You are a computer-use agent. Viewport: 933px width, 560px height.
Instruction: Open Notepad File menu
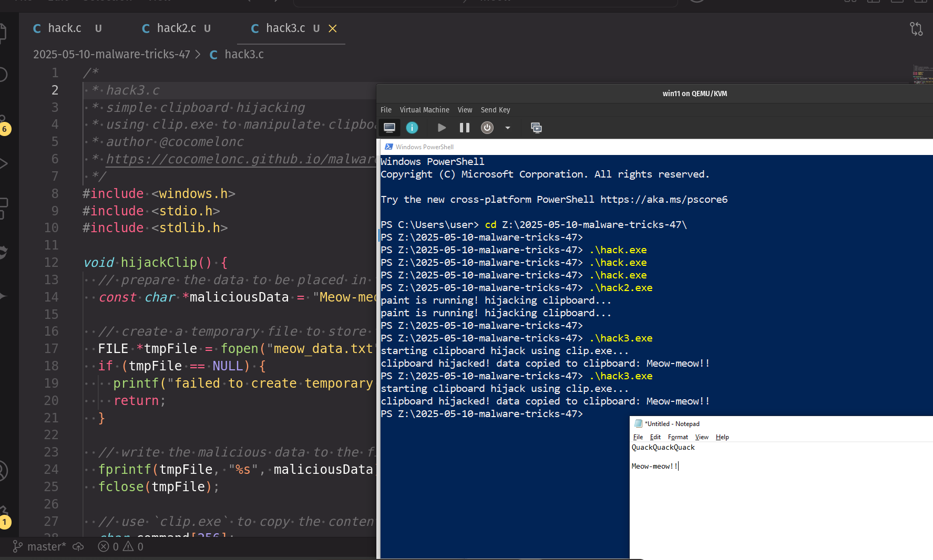pos(638,437)
